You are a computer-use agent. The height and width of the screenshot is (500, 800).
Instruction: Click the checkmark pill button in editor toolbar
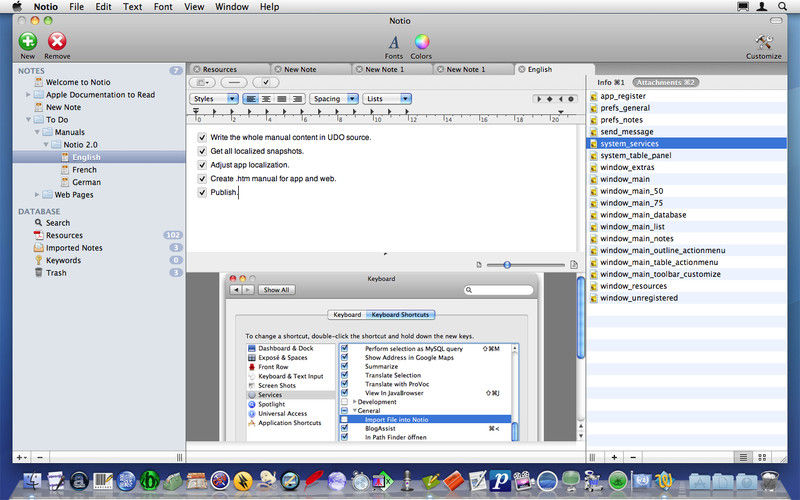point(265,83)
